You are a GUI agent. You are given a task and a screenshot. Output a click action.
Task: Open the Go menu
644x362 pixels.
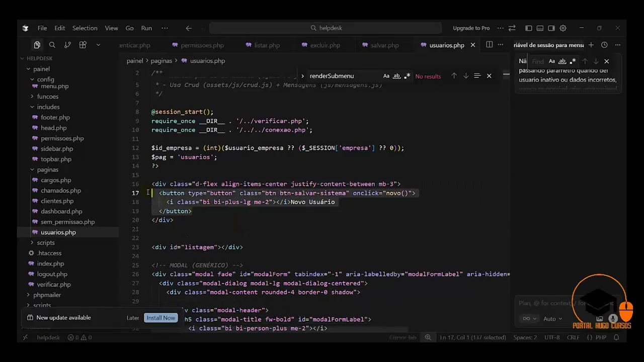(130, 28)
